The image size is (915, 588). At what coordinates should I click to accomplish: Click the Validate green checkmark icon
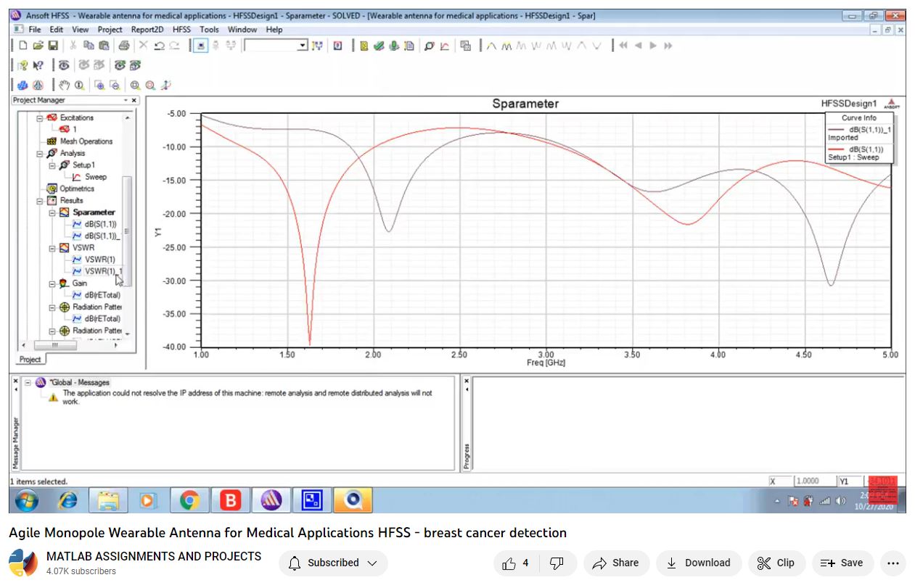pyautogui.click(x=379, y=46)
